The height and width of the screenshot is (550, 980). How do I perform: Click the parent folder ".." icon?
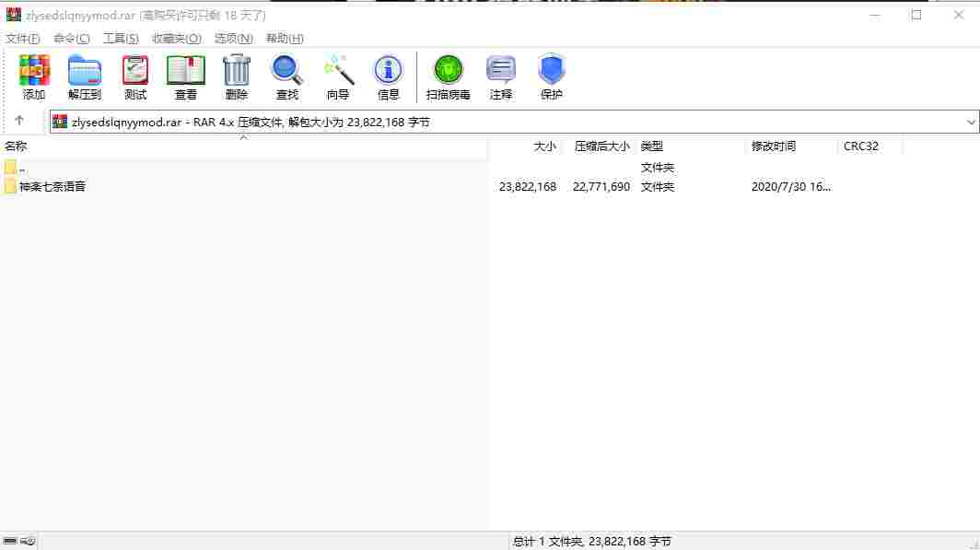coord(10,167)
